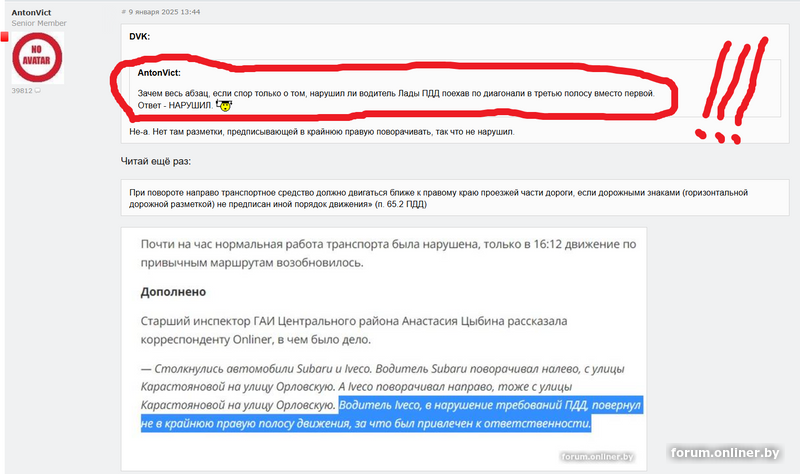Click the smiley emoji after НАРУШИЛ
The width and height of the screenshot is (800, 474).
click(x=224, y=106)
